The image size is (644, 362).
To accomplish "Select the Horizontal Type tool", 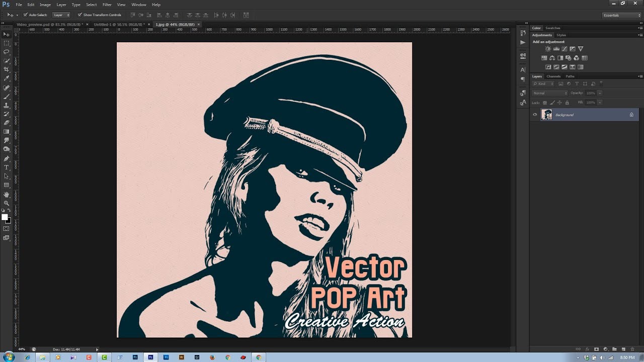I will (x=7, y=167).
